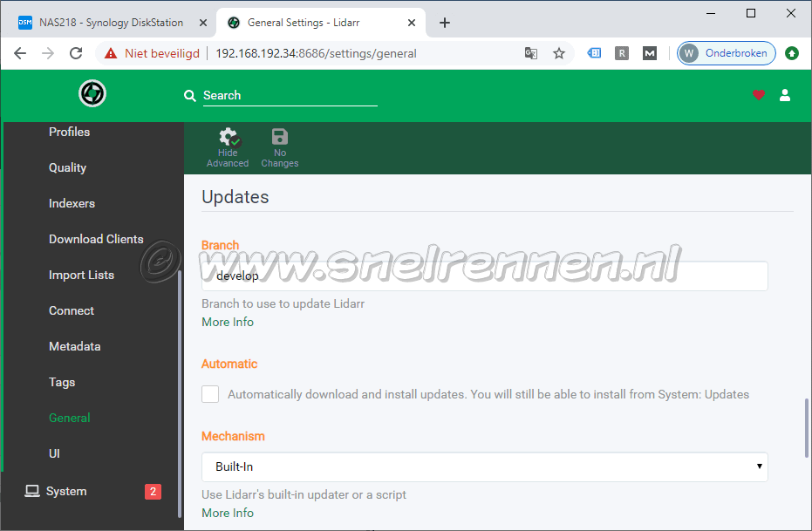Click the browser forward arrow
The width and height of the screenshot is (812, 531).
(48, 53)
